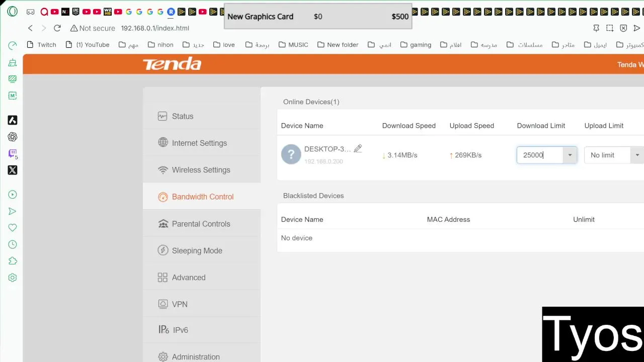Expand the Upload Limit dropdown arrow
644x362 pixels.
[637, 155]
